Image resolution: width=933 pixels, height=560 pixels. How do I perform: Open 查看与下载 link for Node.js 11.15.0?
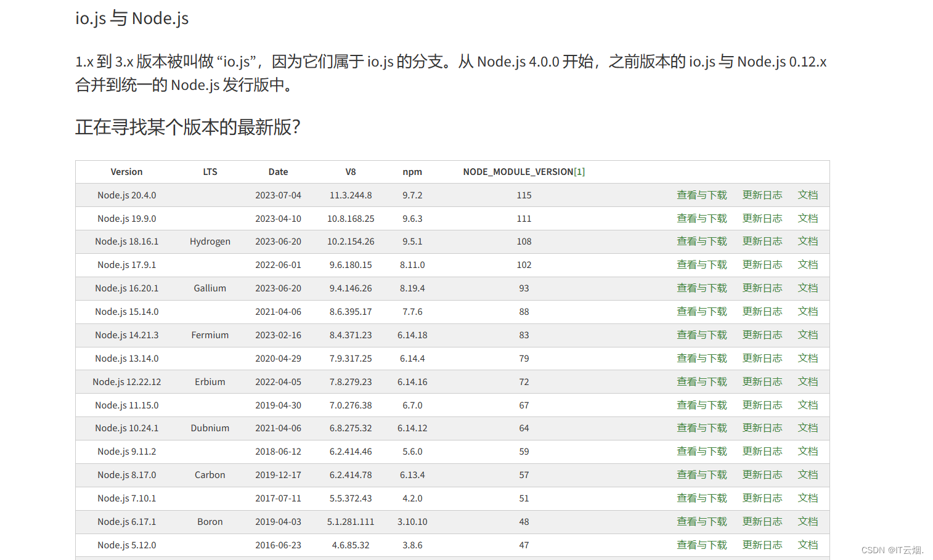pyautogui.click(x=702, y=405)
